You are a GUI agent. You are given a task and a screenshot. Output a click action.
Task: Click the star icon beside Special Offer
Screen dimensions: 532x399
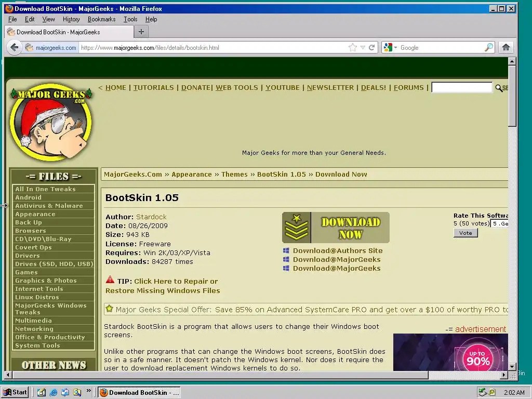click(x=109, y=309)
